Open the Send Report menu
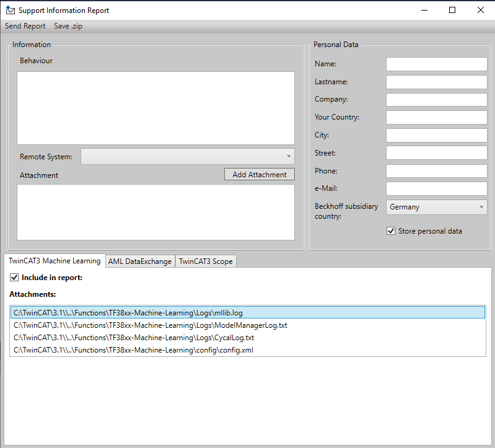 pyautogui.click(x=25, y=26)
